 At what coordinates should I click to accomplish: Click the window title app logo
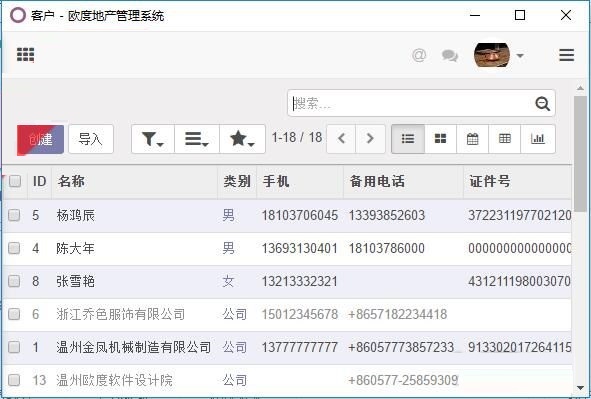click(18, 15)
